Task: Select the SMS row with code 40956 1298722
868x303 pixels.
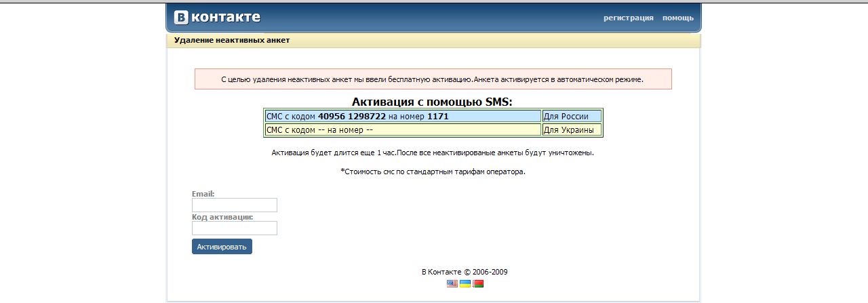Action: [403, 117]
